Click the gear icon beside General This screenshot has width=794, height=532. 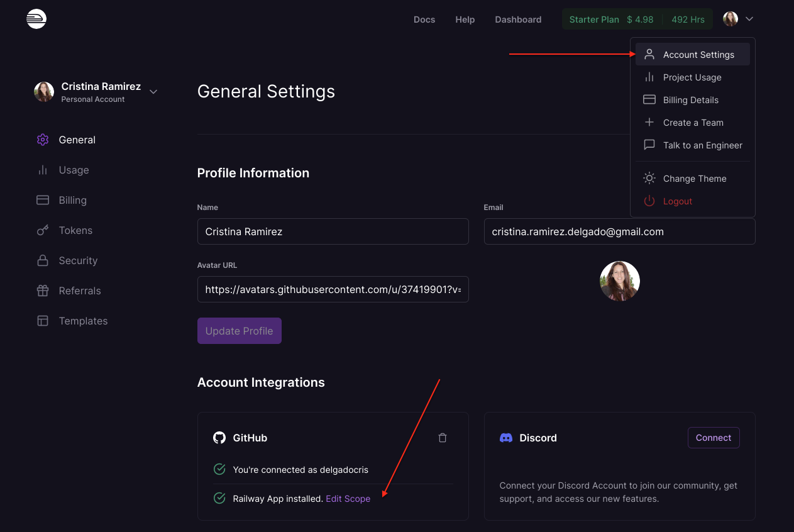[x=43, y=140]
